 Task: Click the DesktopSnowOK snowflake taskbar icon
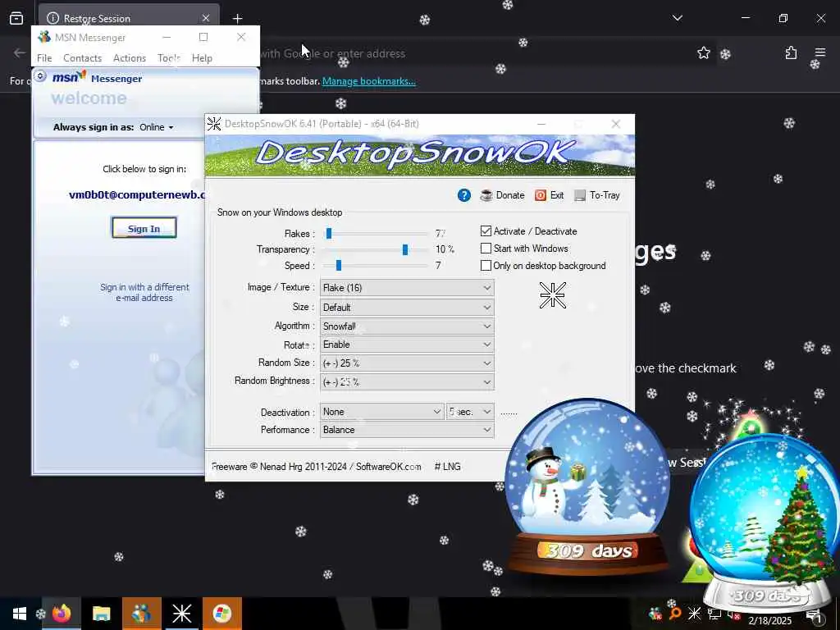181,614
